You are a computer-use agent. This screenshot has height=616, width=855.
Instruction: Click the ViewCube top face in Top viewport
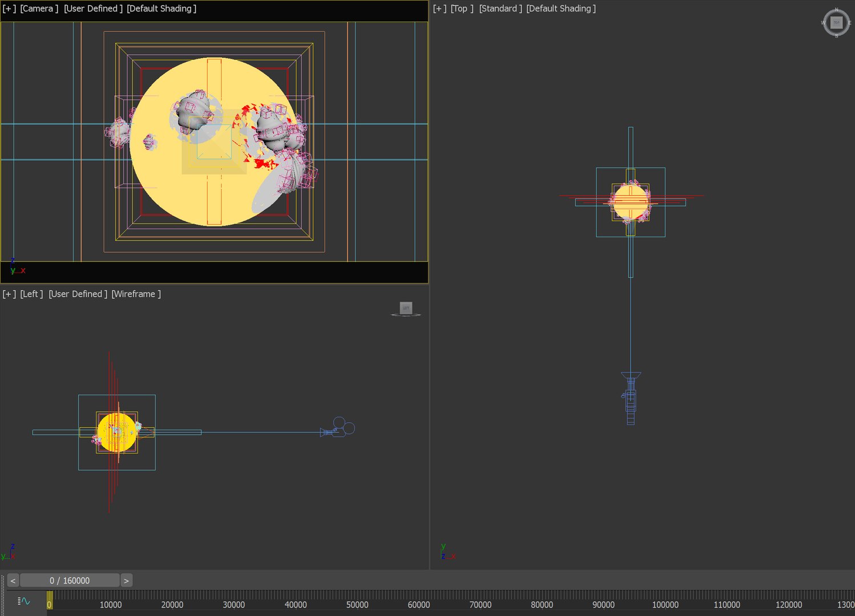pos(837,23)
